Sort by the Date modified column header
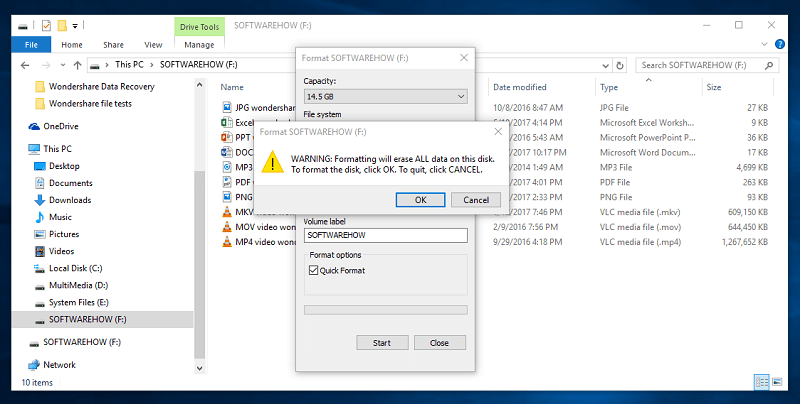The width and height of the screenshot is (800, 404). pos(520,87)
